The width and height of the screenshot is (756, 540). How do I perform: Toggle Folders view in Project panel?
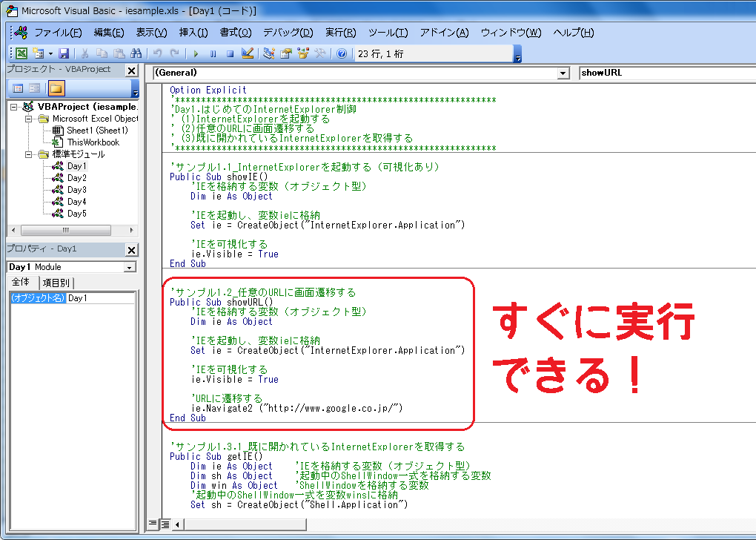(x=56, y=89)
